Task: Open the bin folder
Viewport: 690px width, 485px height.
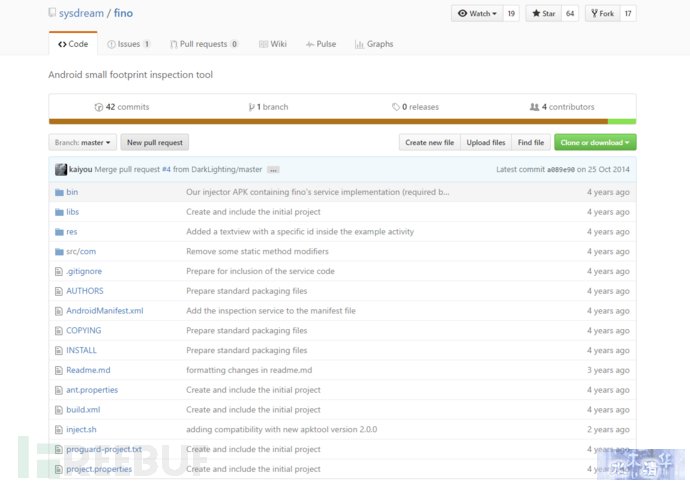Action: [x=72, y=192]
